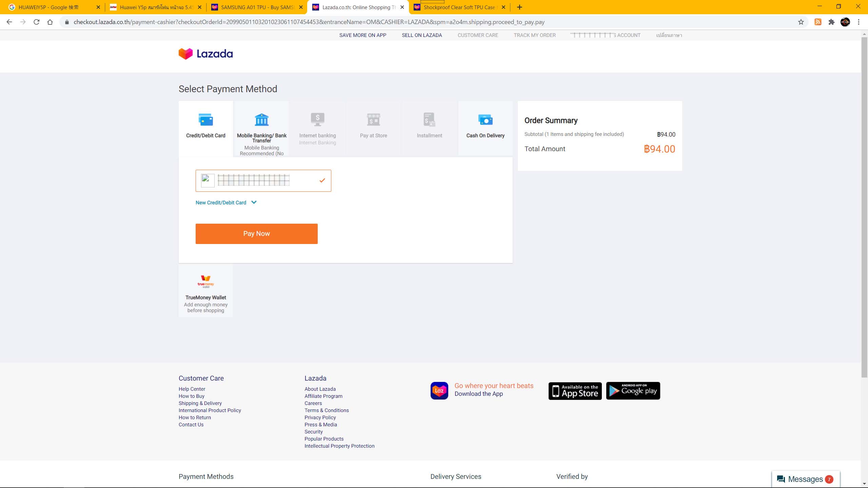The height and width of the screenshot is (488, 868).
Task: Open the Help Center link
Action: (192, 389)
